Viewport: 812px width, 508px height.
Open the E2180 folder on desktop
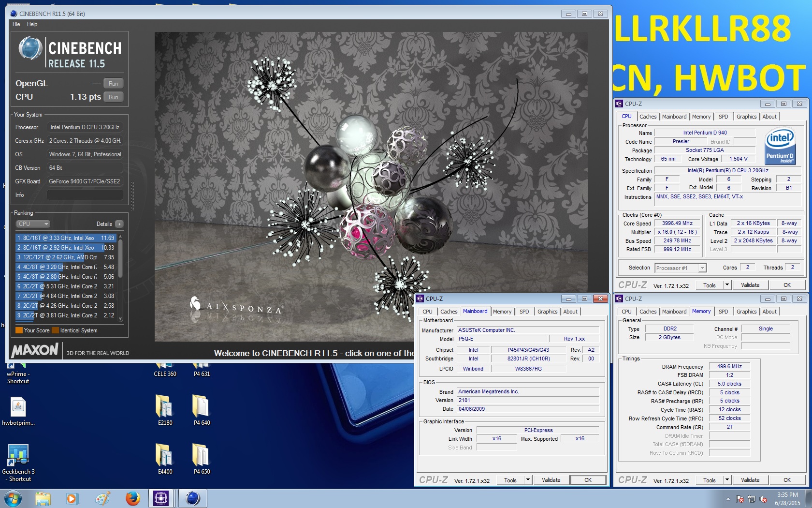165,410
